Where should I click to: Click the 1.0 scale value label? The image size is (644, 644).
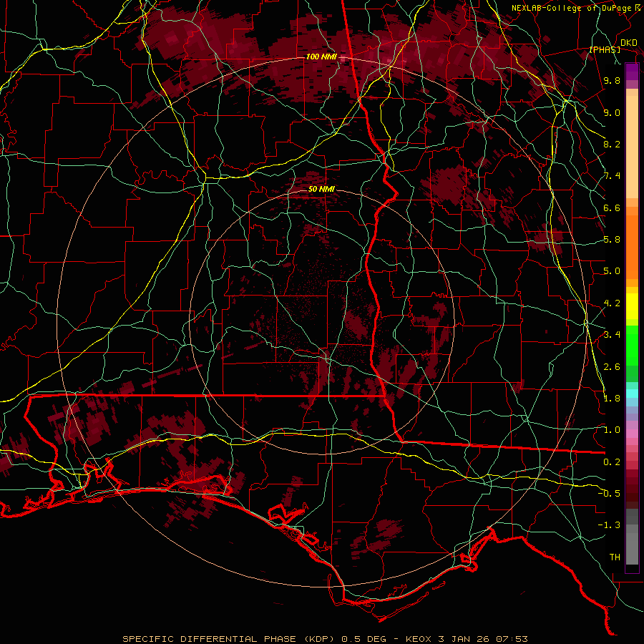(612, 431)
